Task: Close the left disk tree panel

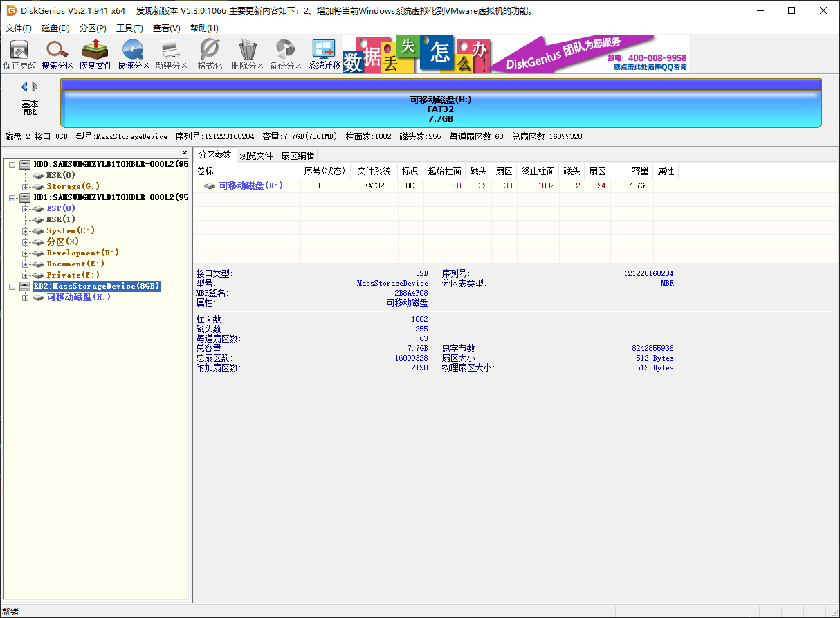Action: (x=185, y=152)
